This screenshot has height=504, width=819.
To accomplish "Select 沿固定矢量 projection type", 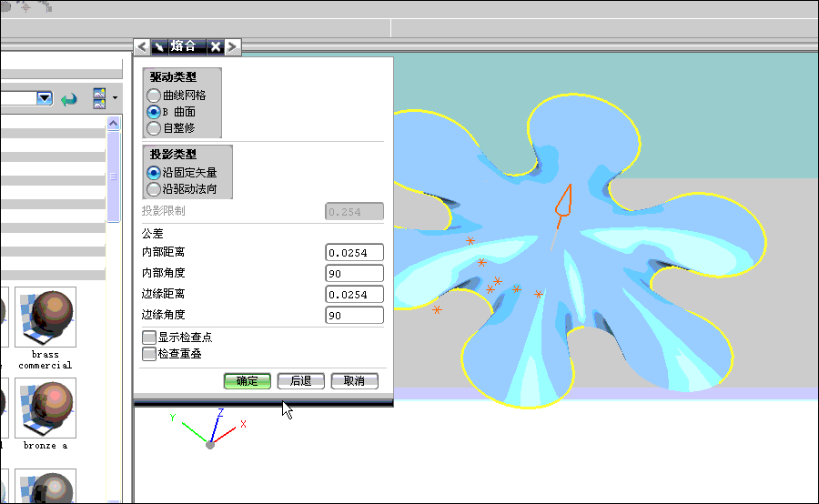I will [182, 172].
